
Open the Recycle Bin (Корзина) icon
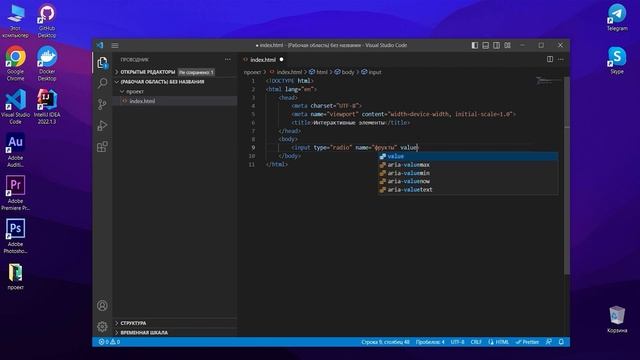(x=617, y=319)
